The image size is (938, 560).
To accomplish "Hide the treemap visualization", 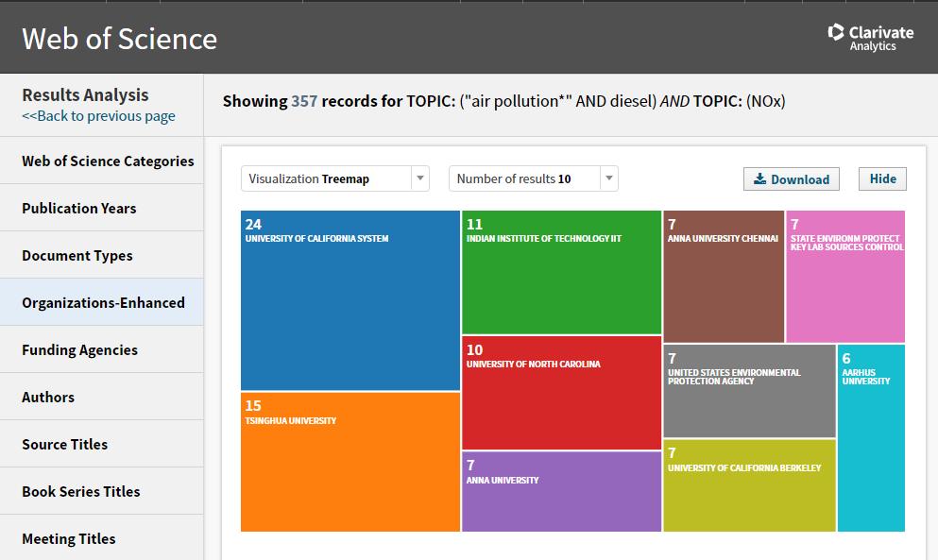I will [x=882, y=178].
